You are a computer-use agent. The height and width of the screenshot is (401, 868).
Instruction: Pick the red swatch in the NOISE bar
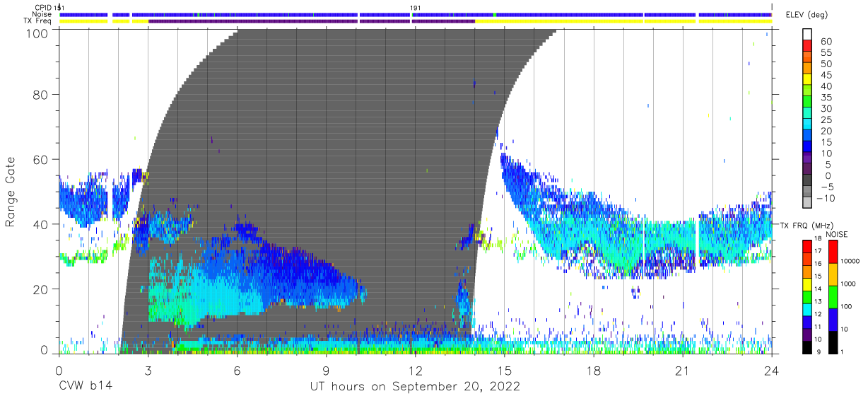(833, 252)
